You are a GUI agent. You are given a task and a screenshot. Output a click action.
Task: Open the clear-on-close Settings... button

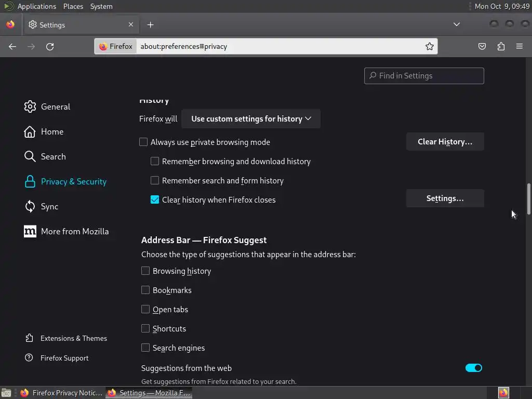pos(445,198)
